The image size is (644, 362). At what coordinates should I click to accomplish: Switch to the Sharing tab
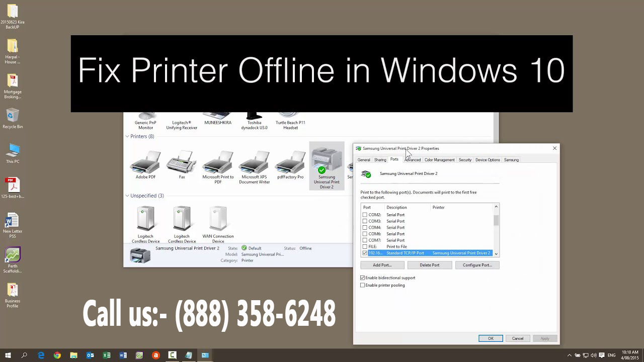coord(380,160)
